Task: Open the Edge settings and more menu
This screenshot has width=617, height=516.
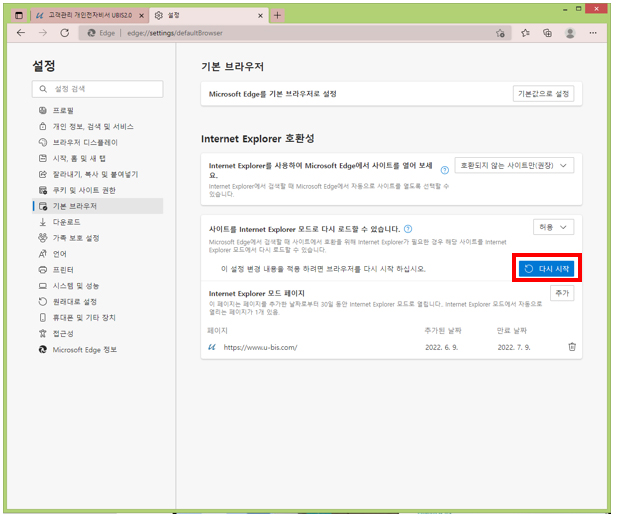Action: point(593,33)
